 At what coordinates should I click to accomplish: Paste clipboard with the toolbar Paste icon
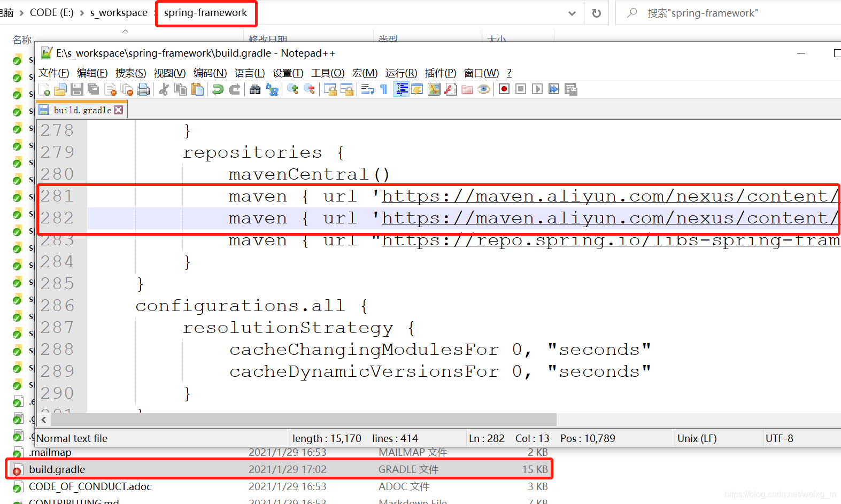tap(197, 89)
